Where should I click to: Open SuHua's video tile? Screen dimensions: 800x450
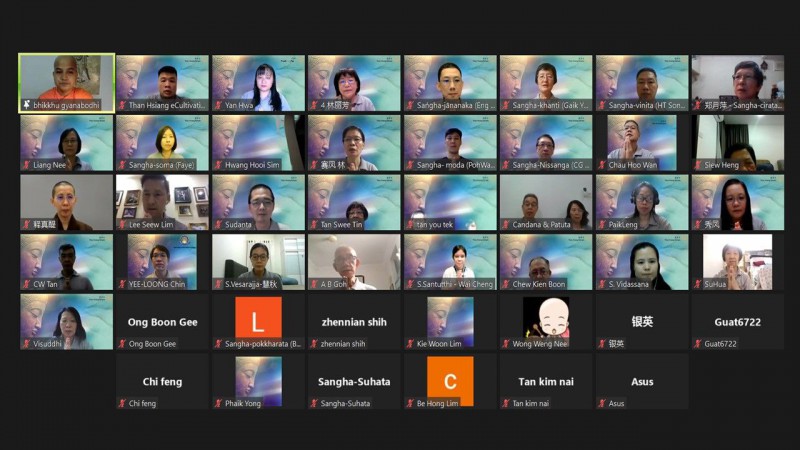(738, 260)
